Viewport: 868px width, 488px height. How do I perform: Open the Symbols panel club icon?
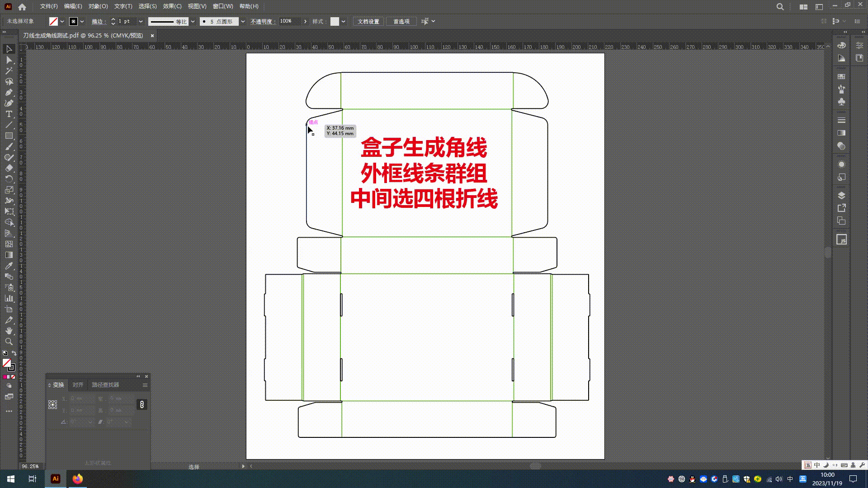(x=841, y=102)
